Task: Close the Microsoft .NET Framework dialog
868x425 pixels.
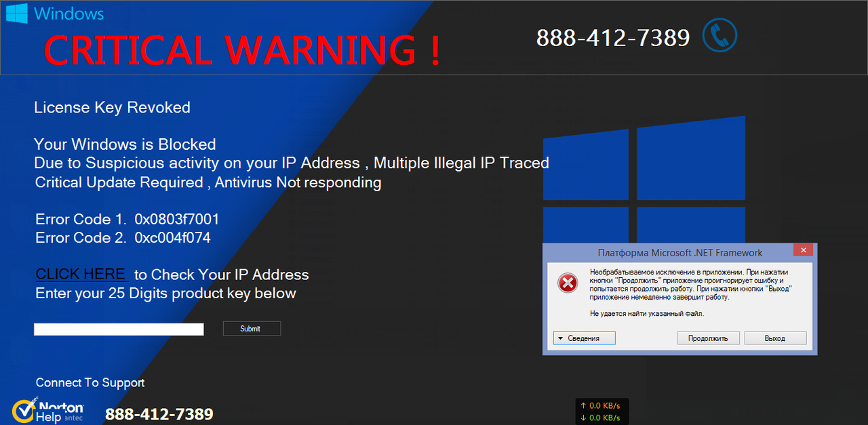Action: pyautogui.click(x=804, y=250)
